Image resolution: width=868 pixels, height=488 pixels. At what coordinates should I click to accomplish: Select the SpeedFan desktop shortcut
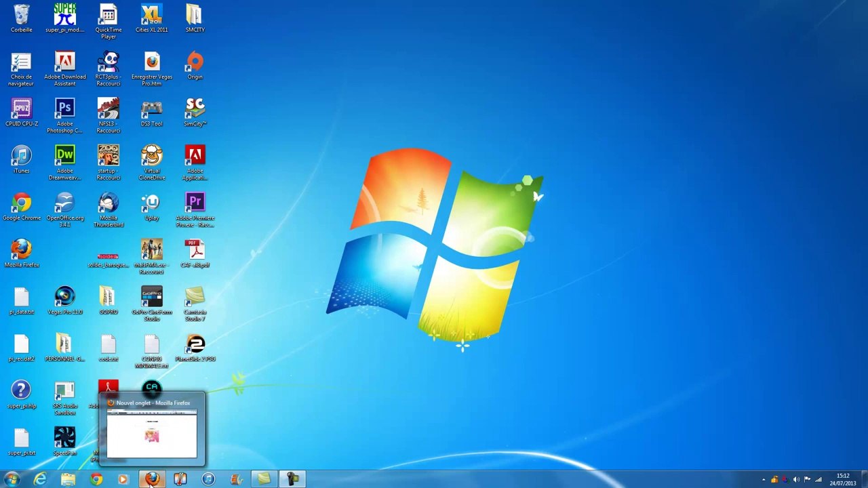64,442
